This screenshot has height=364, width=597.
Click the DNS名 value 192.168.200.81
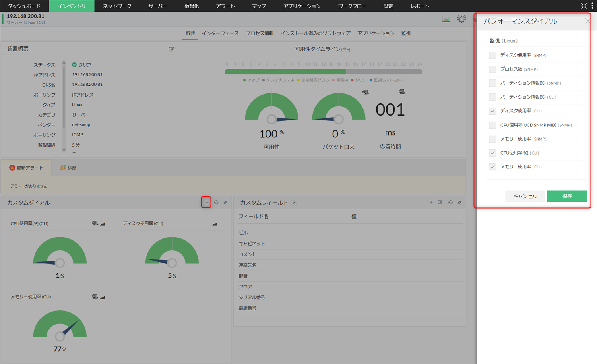tap(87, 85)
